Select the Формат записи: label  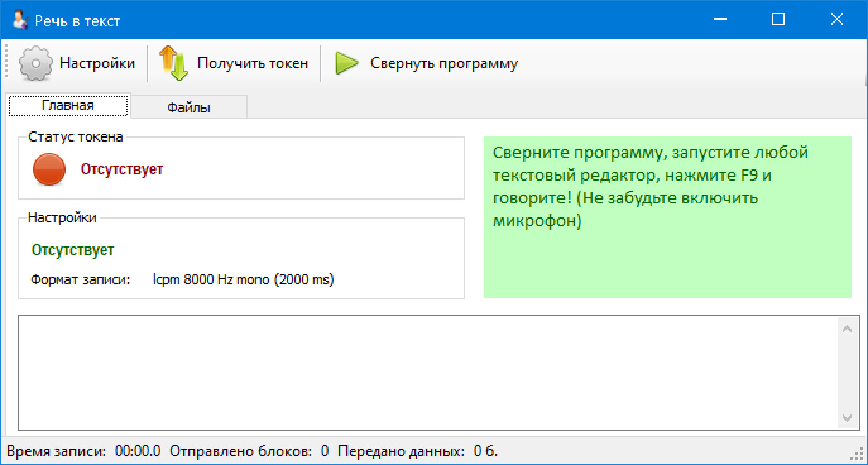(80, 279)
